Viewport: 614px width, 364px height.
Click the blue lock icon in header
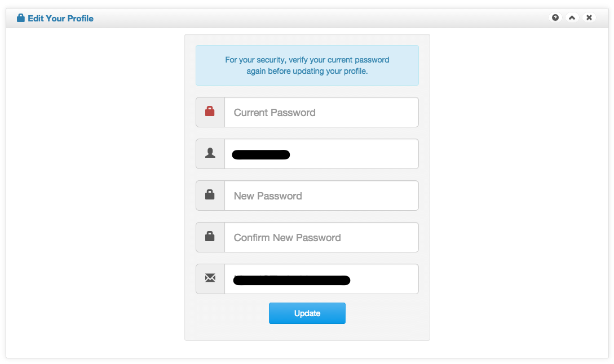(21, 18)
